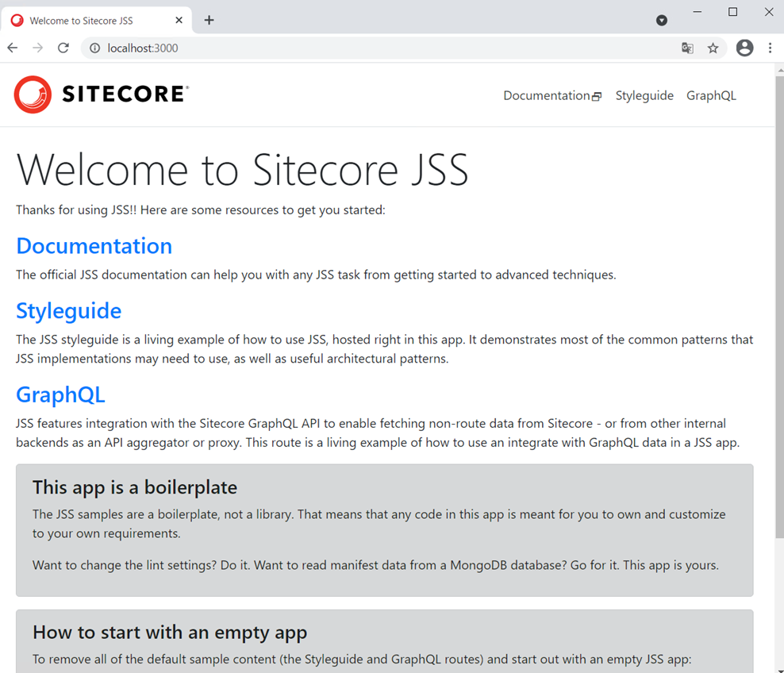
Task: Close the Welcome to Sitecore JSS tab
Action: click(179, 20)
